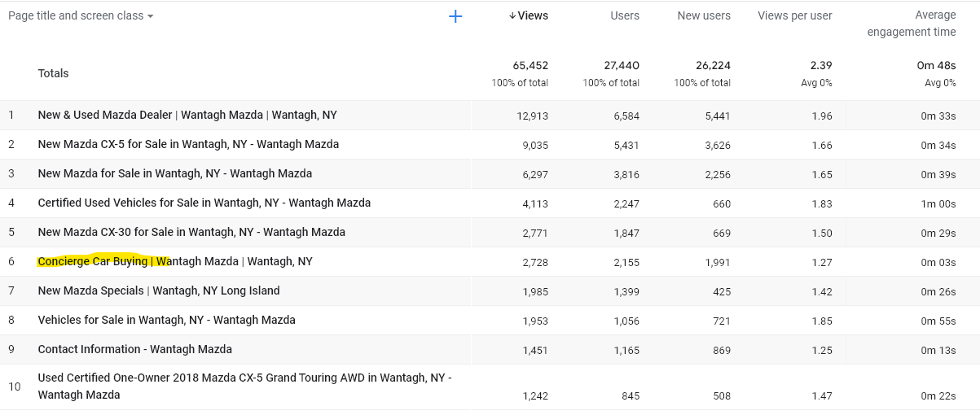Select the Totals row label
The height and width of the screenshot is (415, 980).
pos(53,73)
